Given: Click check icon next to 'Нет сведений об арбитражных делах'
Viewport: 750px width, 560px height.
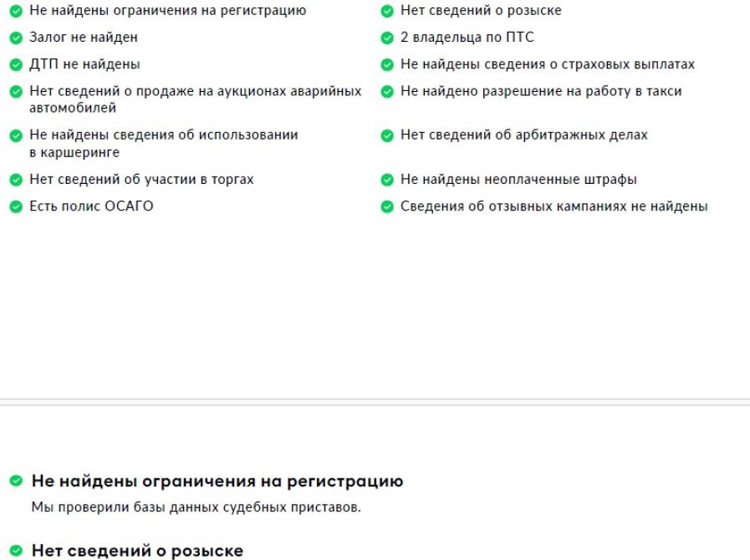Looking at the screenshot, I should point(387,135).
